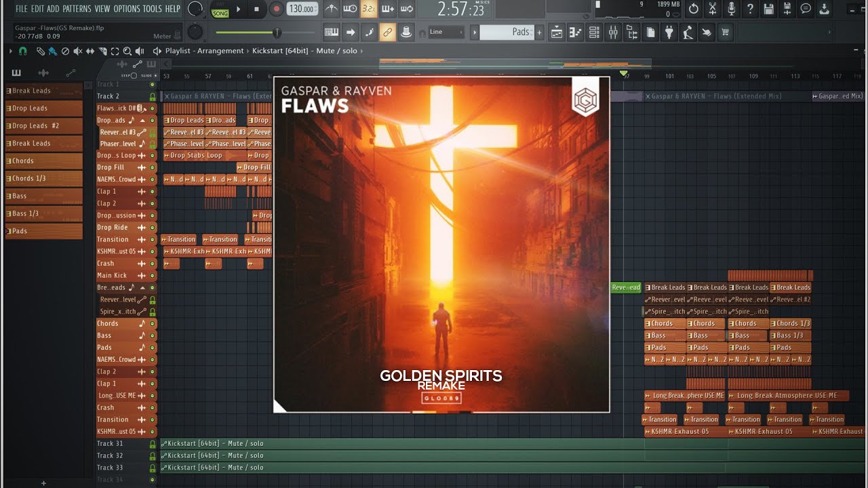Viewport: 868px width, 488px height.
Task: Open the Pads pattern selector
Action: pyautogui.click(x=508, y=32)
